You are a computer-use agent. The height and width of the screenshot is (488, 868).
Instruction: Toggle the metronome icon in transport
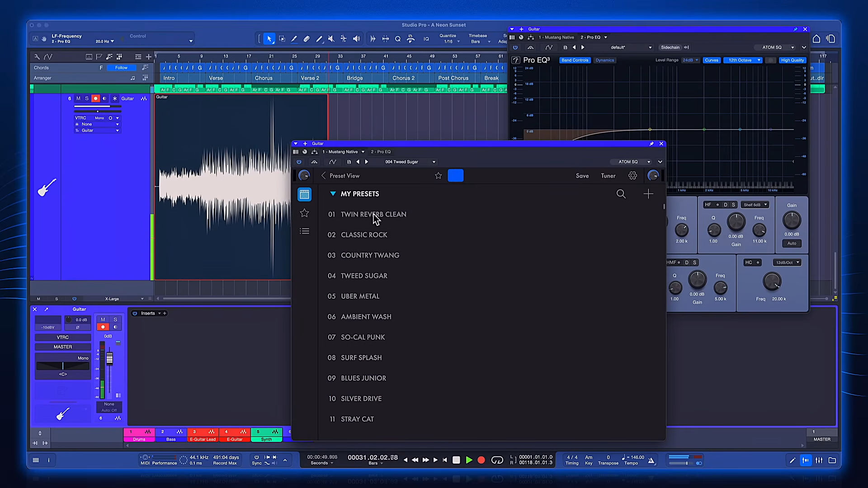click(651, 460)
